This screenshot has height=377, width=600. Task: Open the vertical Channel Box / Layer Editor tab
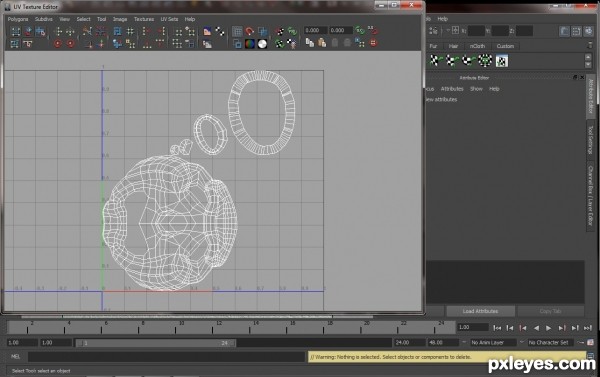click(x=590, y=196)
